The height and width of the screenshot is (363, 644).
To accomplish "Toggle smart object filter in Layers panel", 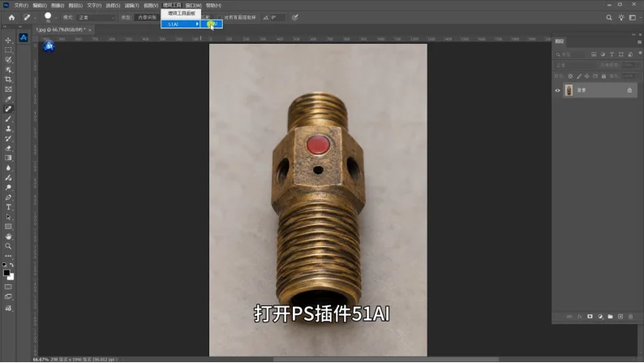I will tap(630, 54).
